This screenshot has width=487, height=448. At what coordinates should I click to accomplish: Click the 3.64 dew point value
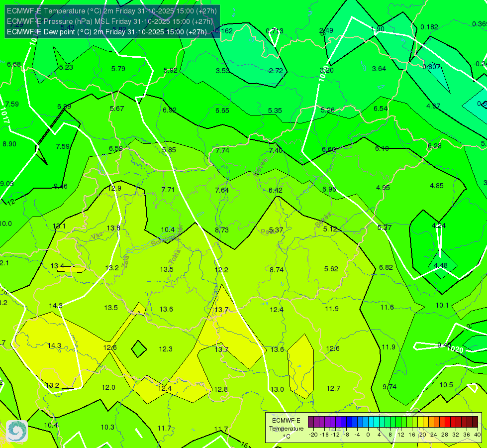pos(379,69)
